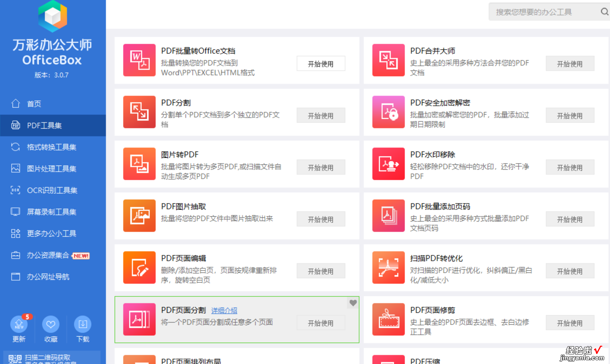Select the PDF页面编辑 pencil icon

click(x=139, y=268)
